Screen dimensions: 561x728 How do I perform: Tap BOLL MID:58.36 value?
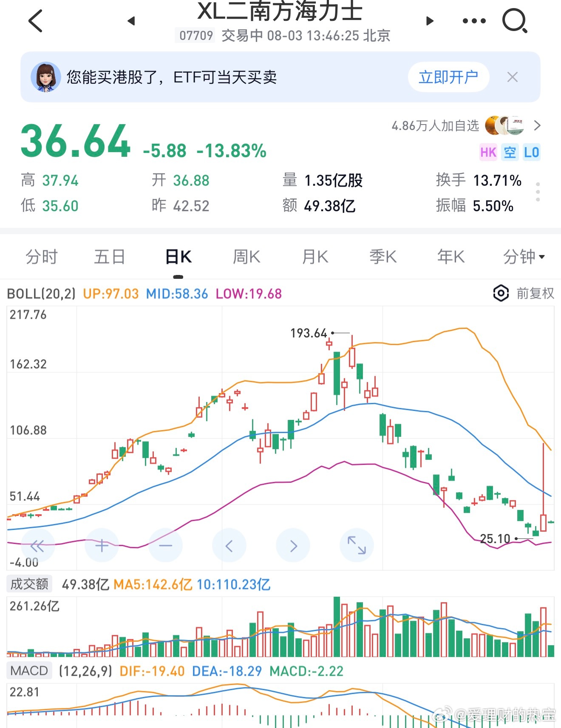tap(177, 294)
